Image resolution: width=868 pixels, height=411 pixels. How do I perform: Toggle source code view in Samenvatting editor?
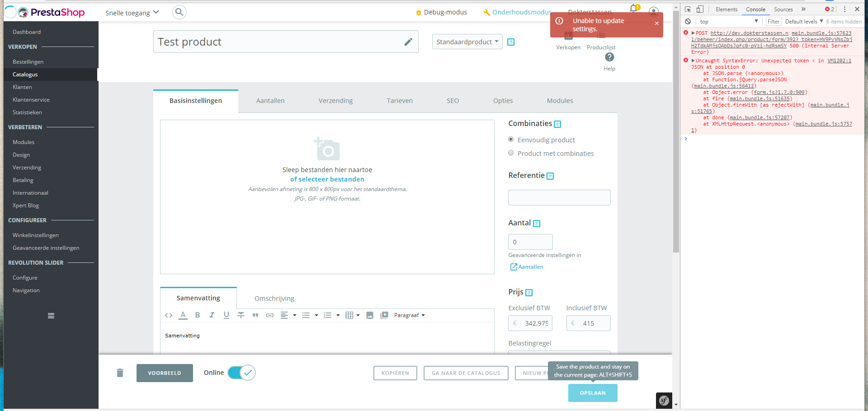click(x=169, y=315)
